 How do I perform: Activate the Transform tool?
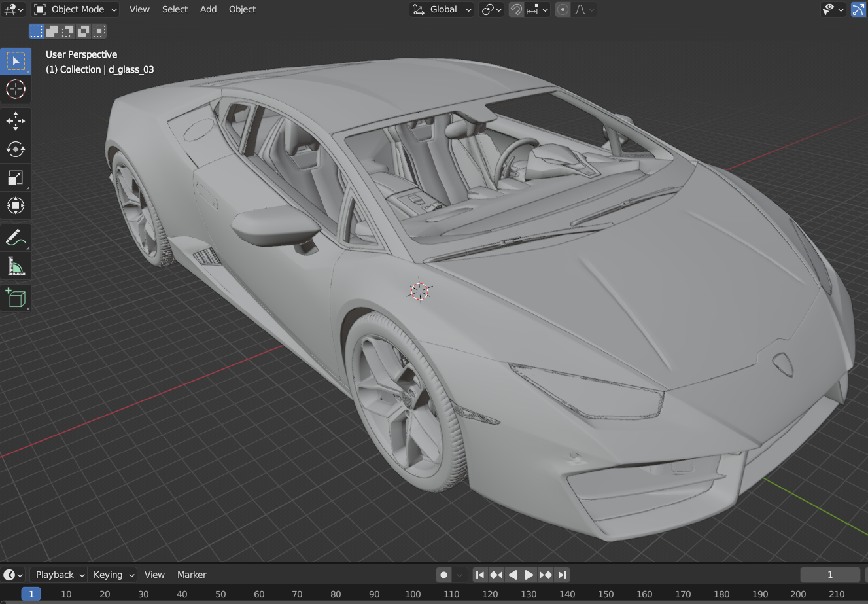click(x=16, y=205)
